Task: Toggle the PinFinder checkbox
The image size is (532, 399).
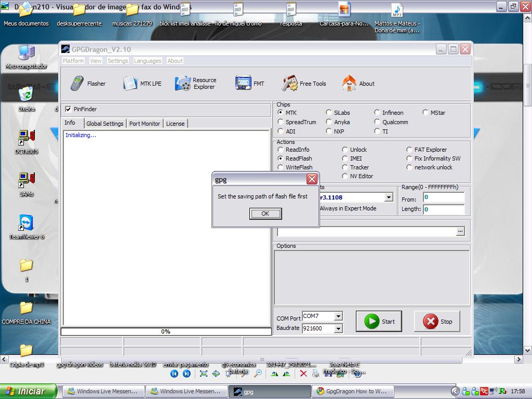Action: pyautogui.click(x=68, y=109)
